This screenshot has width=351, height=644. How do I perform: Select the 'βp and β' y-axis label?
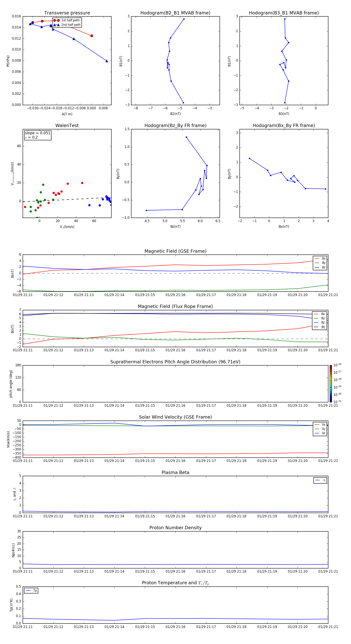(x=14, y=495)
